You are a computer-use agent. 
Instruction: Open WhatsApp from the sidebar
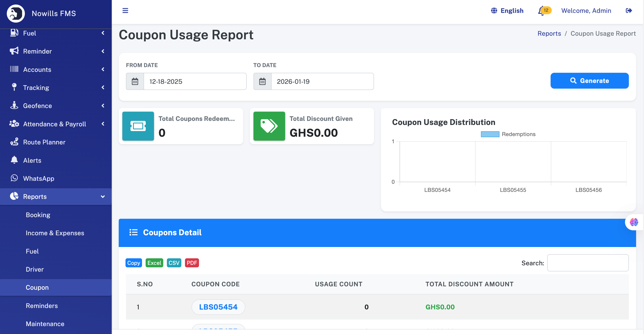(38, 178)
